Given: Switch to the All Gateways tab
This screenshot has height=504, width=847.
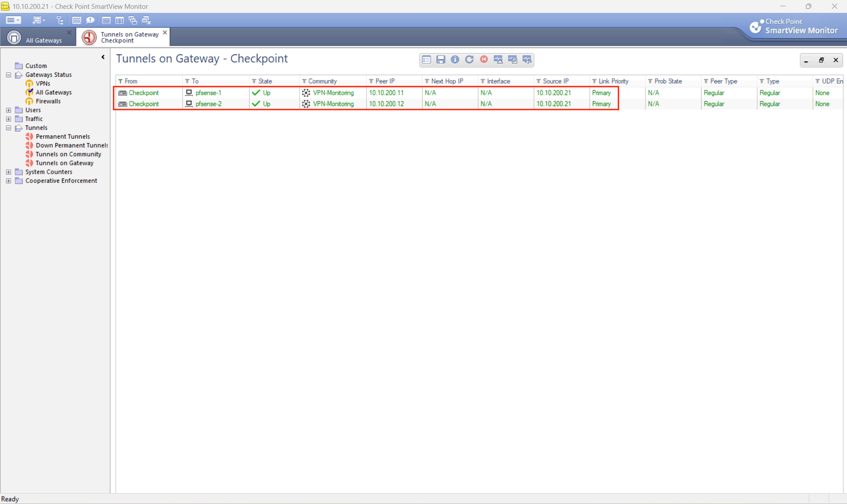Looking at the screenshot, I should (38, 38).
